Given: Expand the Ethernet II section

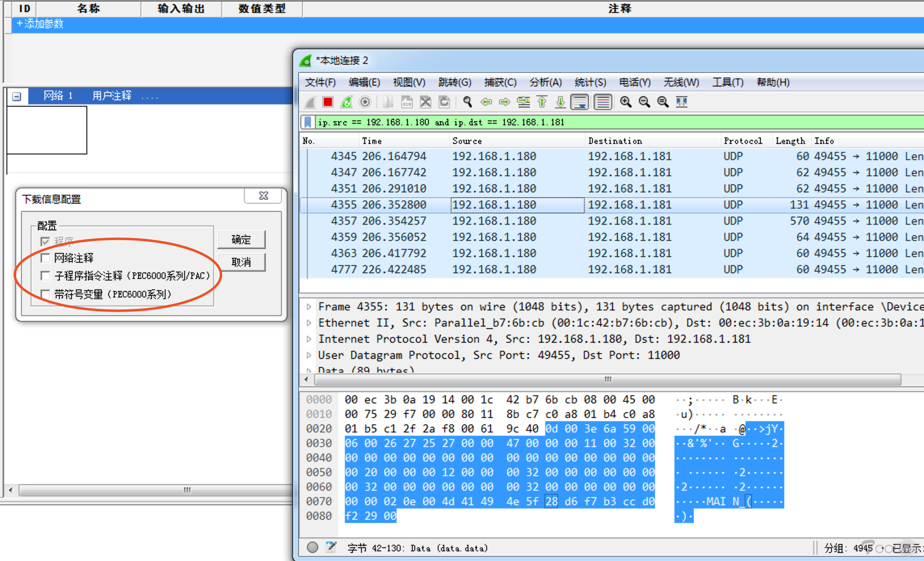Looking at the screenshot, I should 309,323.
